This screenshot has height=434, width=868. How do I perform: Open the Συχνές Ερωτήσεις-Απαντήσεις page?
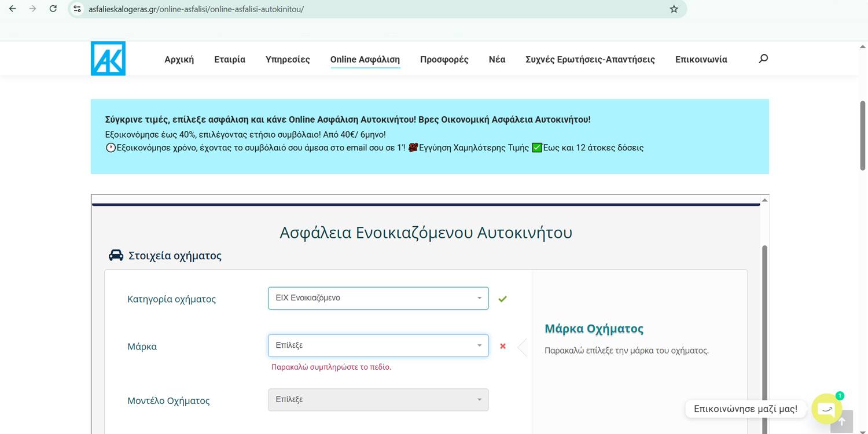tap(590, 59)
